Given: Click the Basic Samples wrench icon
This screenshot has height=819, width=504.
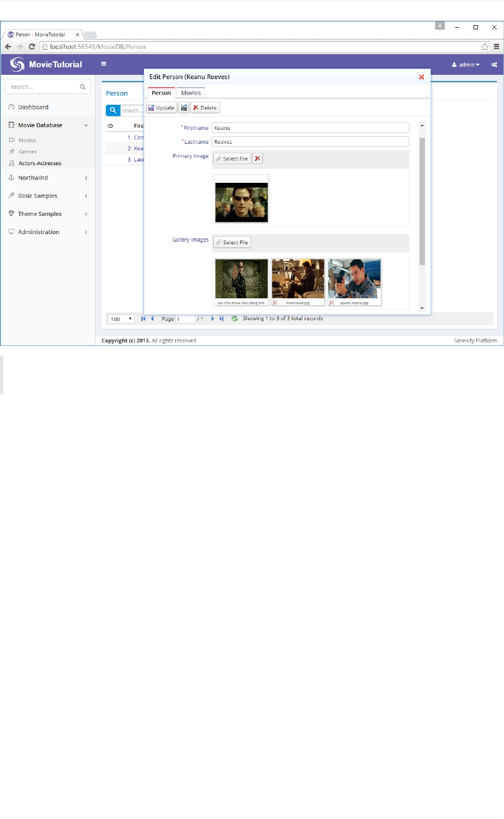Looking at the screenshot, I should coord(11,196).
